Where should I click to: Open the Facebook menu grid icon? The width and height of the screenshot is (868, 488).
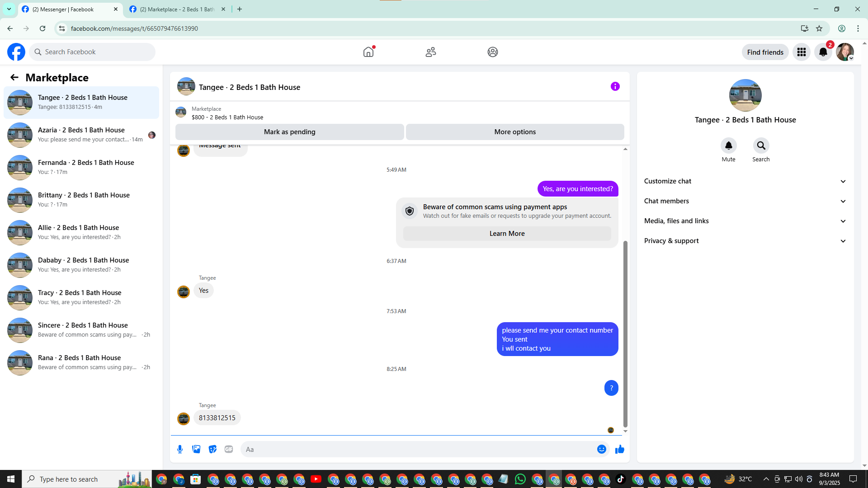[802, 52]
